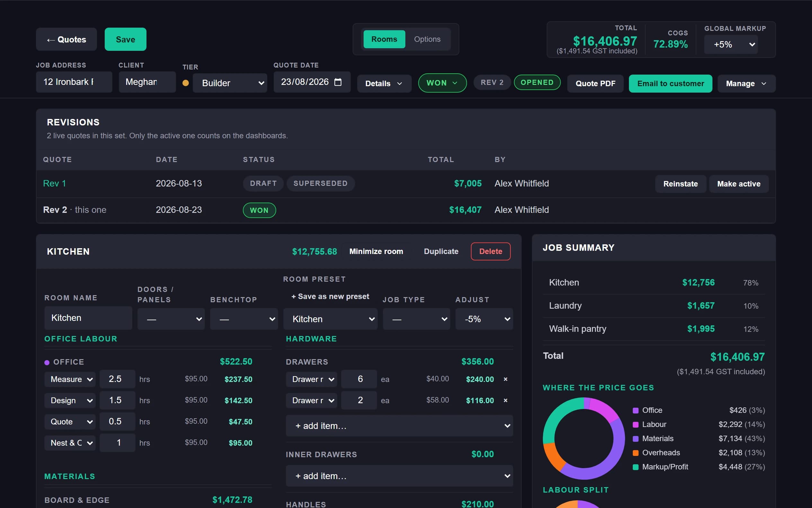Minimize the Kitchen room
Viewport: 812px width, 508px height.
tap(376, 251)
